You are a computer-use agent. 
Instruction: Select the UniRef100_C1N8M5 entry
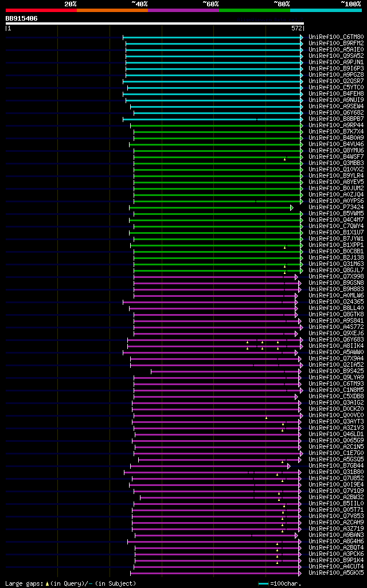[336, 390]
